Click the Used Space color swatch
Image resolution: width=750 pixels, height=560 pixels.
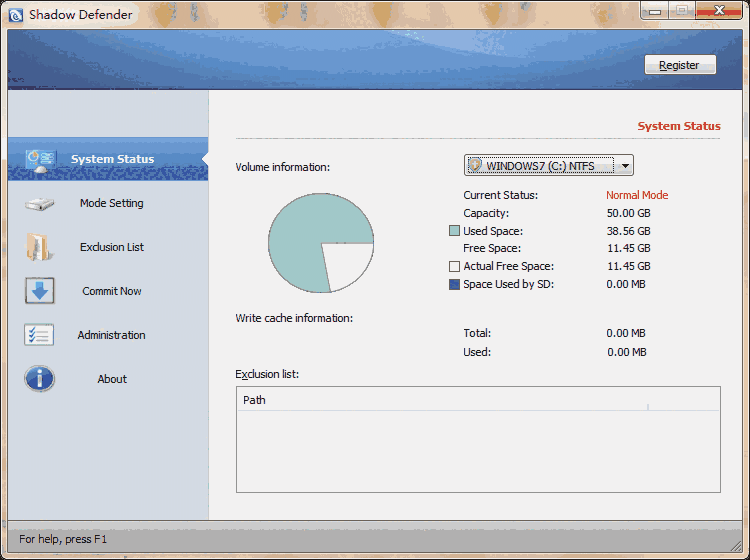point(455,231)
